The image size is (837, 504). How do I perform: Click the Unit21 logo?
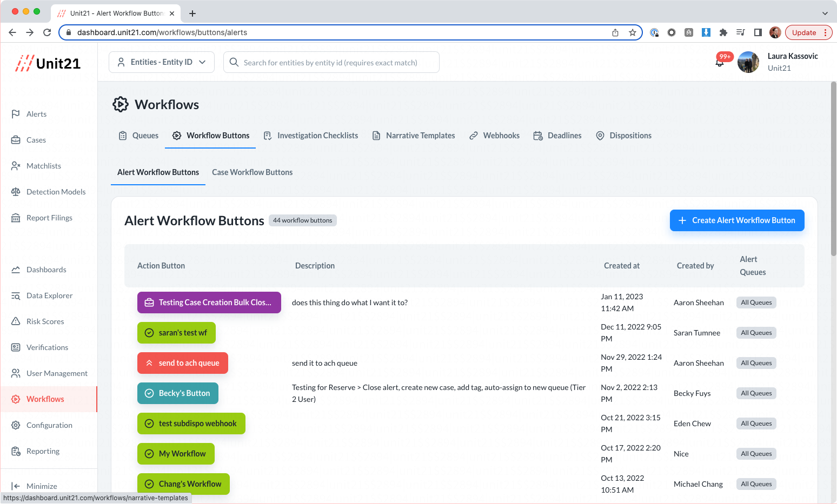(x=48, y=63)
